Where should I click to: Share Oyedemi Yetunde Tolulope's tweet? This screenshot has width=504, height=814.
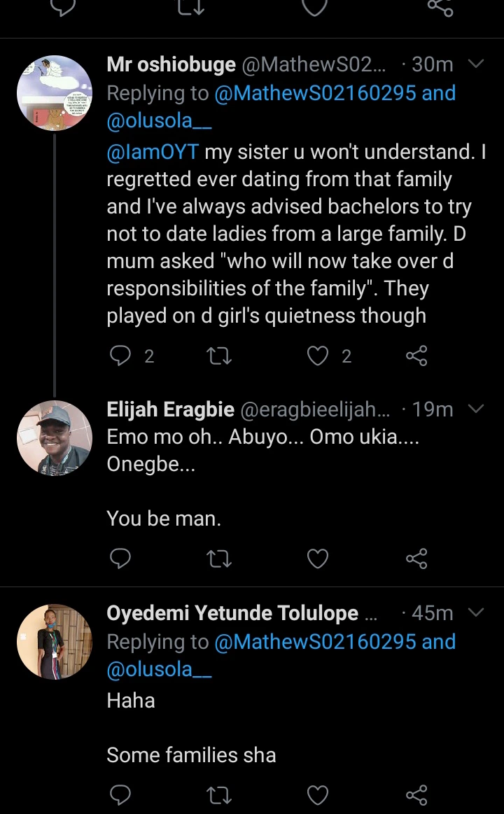416,794
